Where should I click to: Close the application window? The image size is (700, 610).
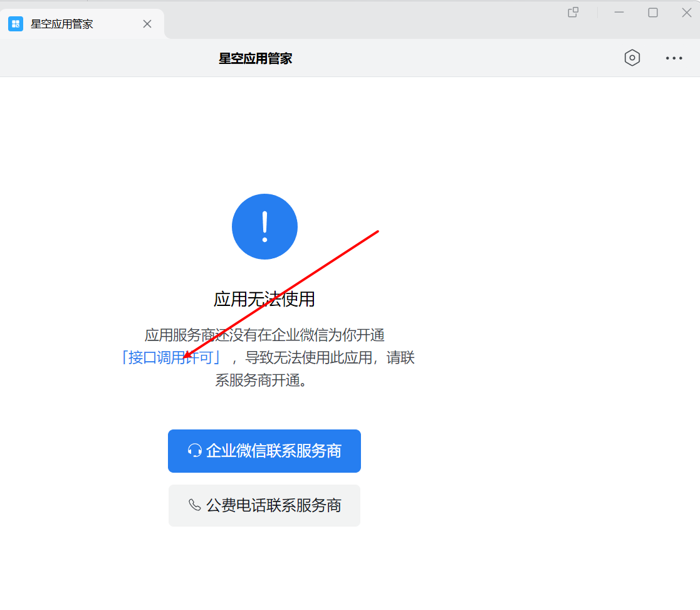click(x=687, y=13)
